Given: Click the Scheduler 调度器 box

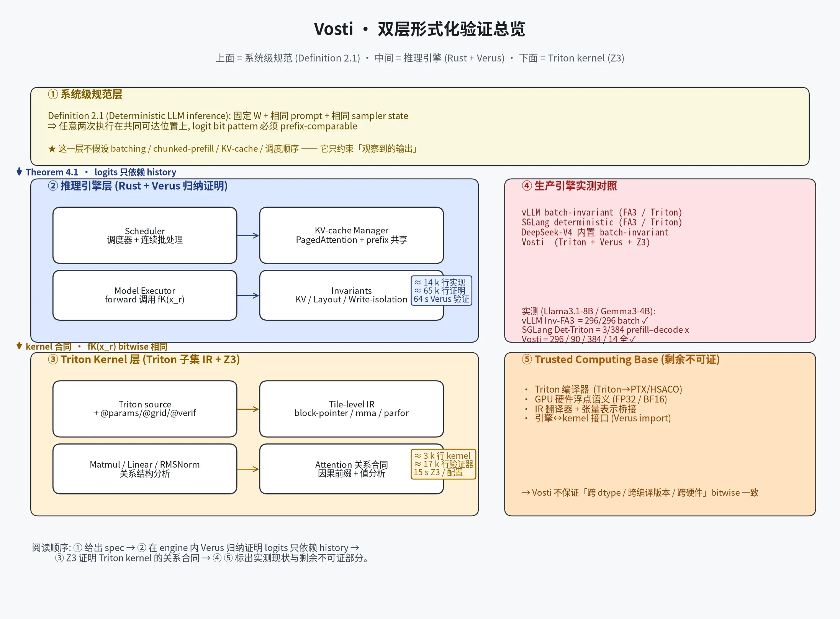Looking at the screenshot, I should [x=145, y=235].
